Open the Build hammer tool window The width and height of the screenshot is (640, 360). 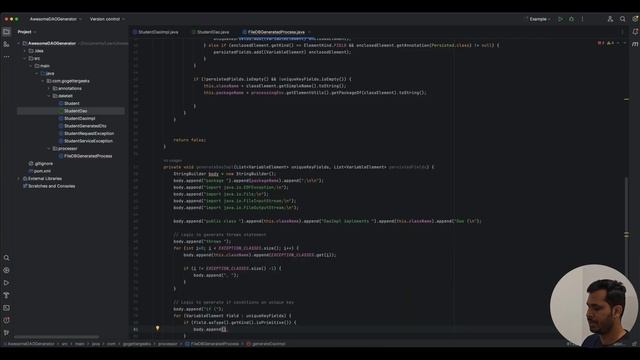coord(7,295)
